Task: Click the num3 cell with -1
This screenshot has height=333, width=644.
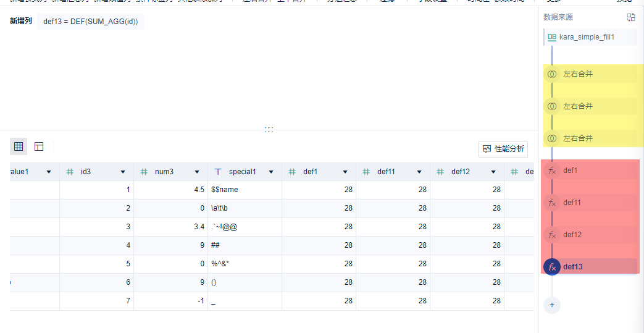Action: click(171, 301)
